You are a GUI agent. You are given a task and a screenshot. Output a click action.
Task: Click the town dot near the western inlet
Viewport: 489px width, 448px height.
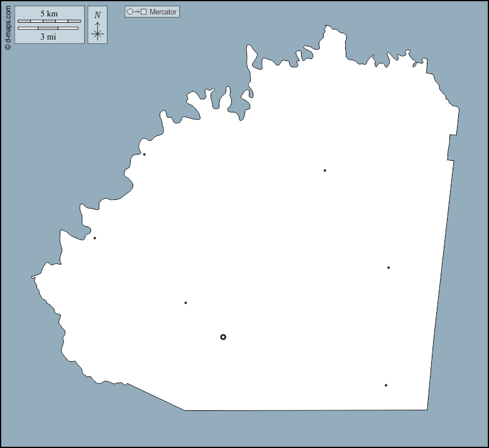click(x=95, y=238)
